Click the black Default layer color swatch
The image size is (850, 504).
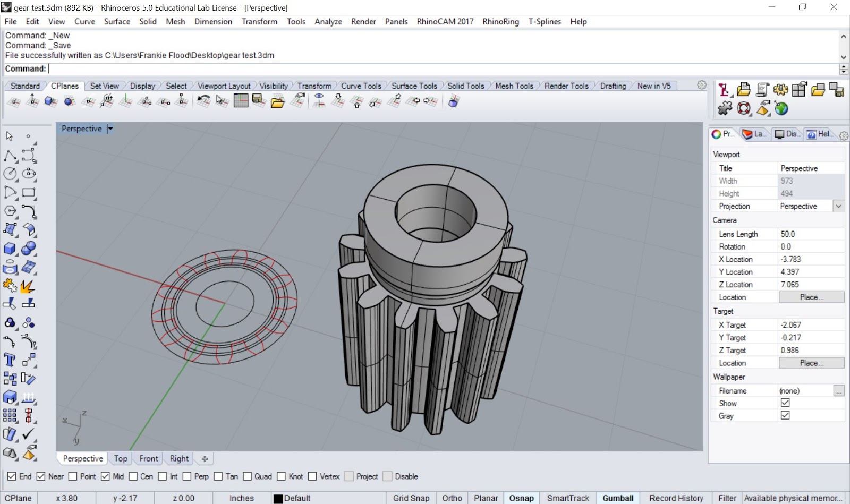(278, 499)
